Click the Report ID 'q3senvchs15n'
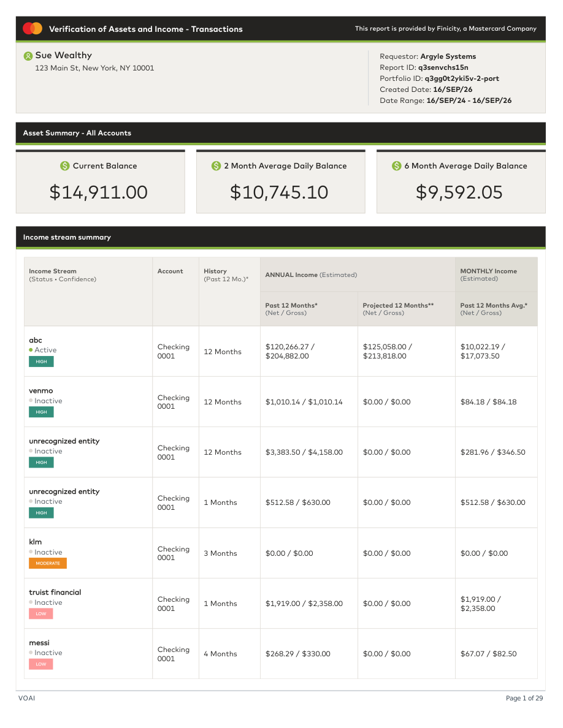 click(443, 67)
